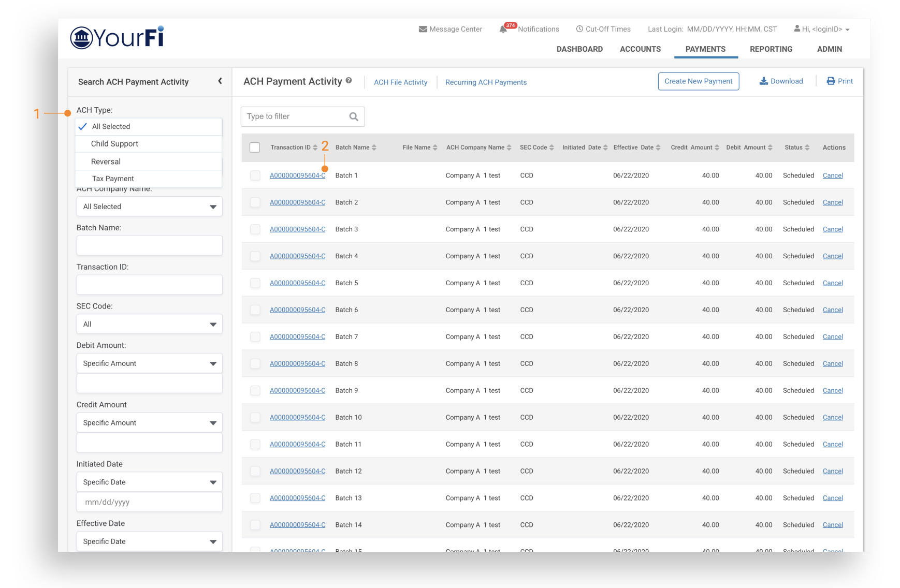Expand the SEC Code dropdown
Screen dimensions: 900x588
click(150, 325)
